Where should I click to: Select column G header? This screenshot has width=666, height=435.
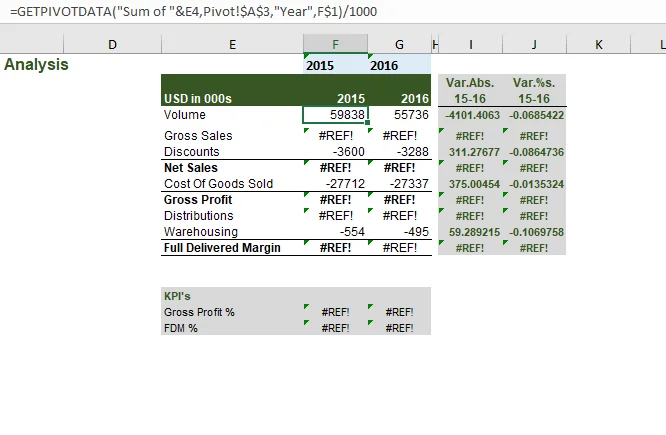pos(399,44)
